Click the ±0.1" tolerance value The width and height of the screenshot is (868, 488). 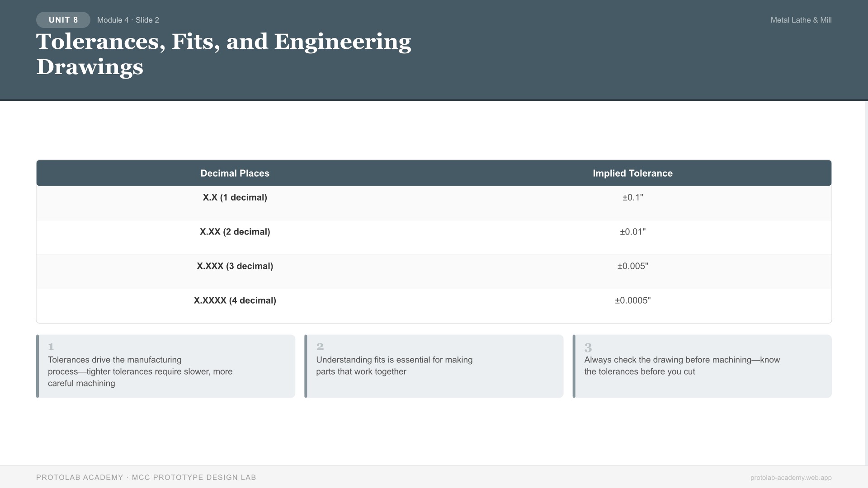tap(632, 197)
